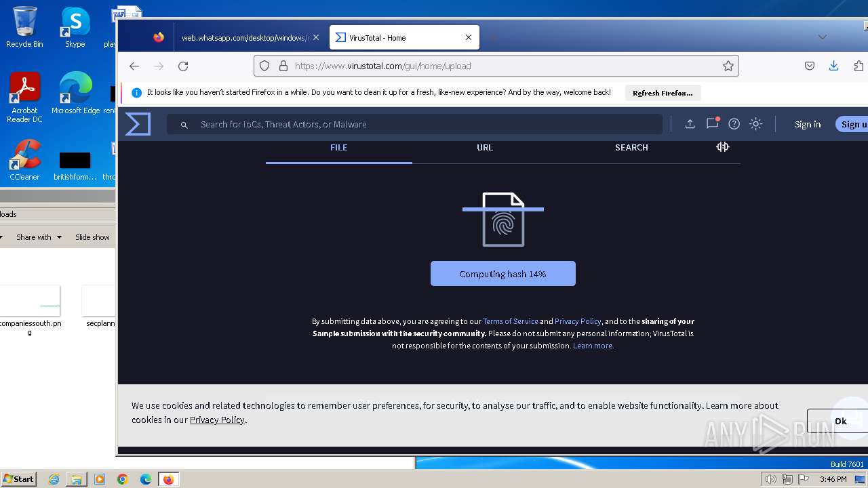Click the icon next to SEARCH tab
868x488 pixels.
(723, 147)
